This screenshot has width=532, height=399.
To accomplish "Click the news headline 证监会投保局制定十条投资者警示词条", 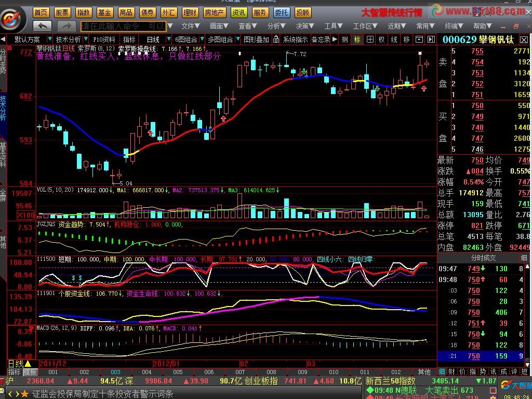I will pos(103,394).
